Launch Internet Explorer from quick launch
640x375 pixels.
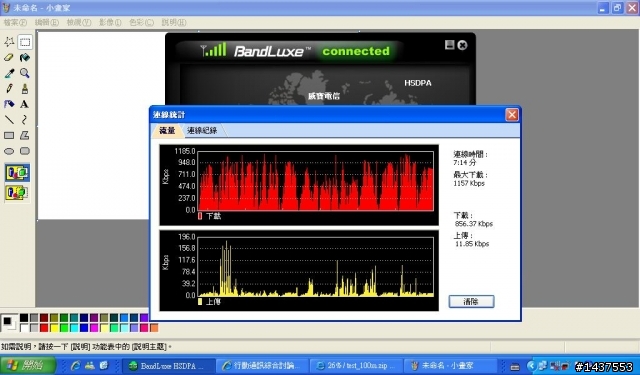coord(76,366)
